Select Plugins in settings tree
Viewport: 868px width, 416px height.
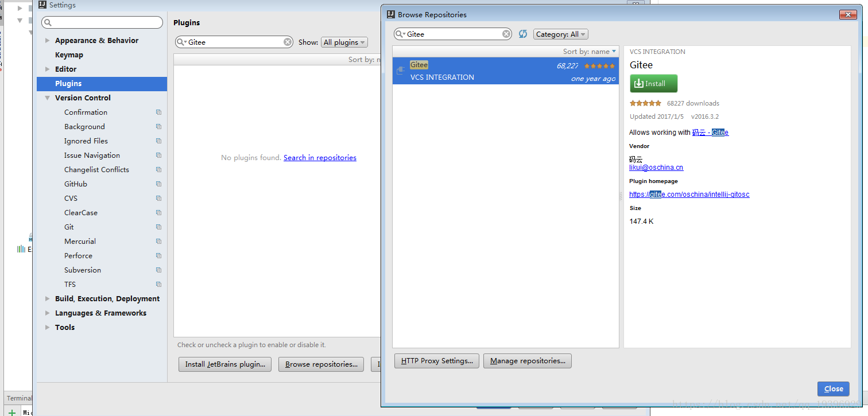point(102,84)
